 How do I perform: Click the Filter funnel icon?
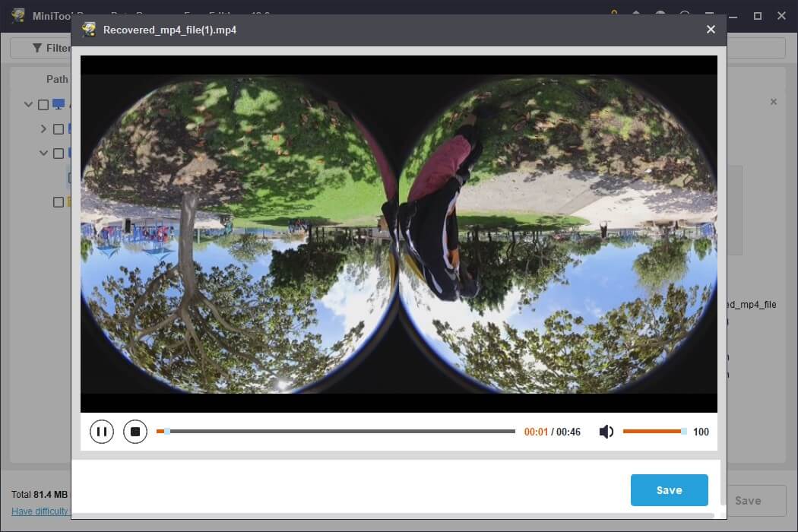[x=37, y=47]
